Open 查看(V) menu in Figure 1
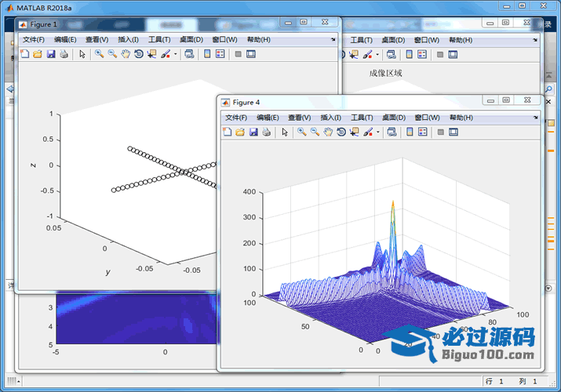This screenshot has width=561, height=392. click(x=97, y=39)
